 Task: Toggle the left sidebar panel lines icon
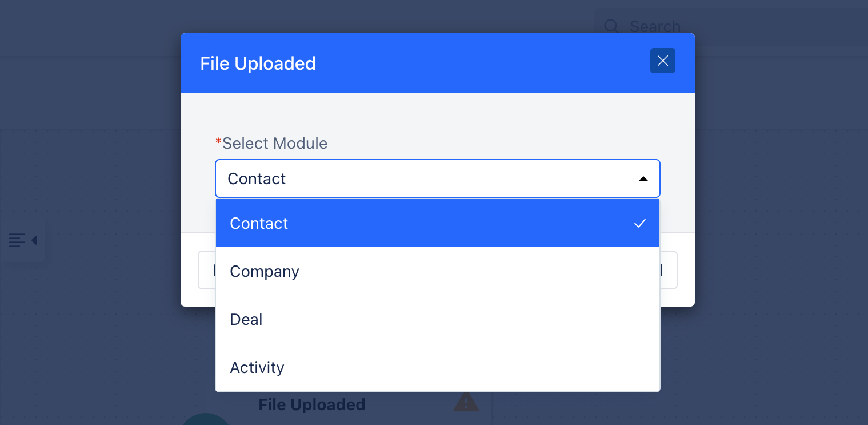(x=17, y=240)
